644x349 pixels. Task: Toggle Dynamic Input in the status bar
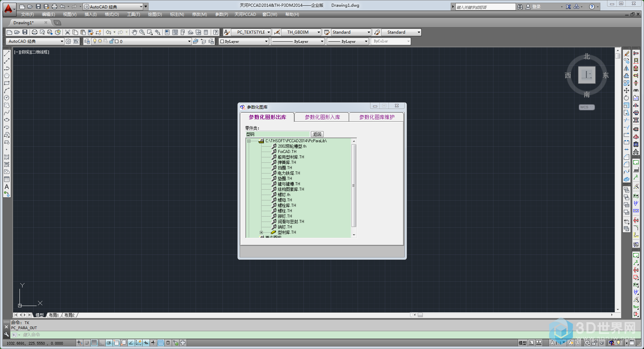(146, 343)
